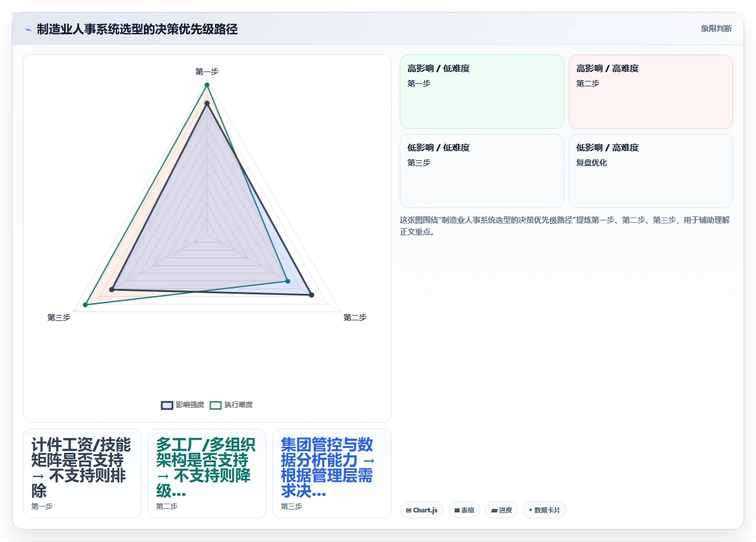Click the 表格 tag chip
This screenshot has height=542, width=756.
click(x=464, y=510)
